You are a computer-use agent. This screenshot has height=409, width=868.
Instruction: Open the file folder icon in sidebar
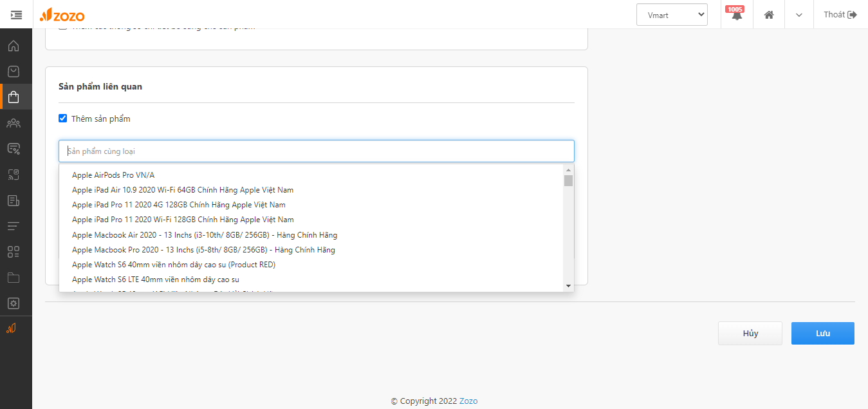pos(14,278)
